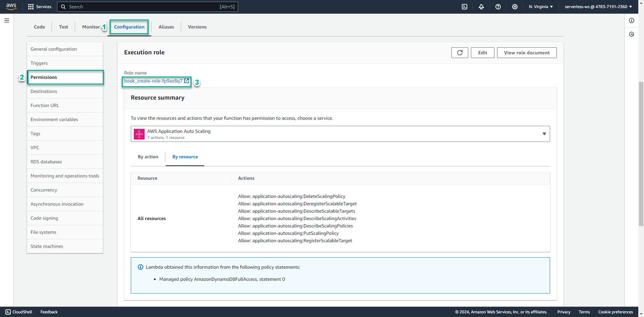Click the Resource column header
This screenshot has height=317, width=644.
[x=147, y=178]
